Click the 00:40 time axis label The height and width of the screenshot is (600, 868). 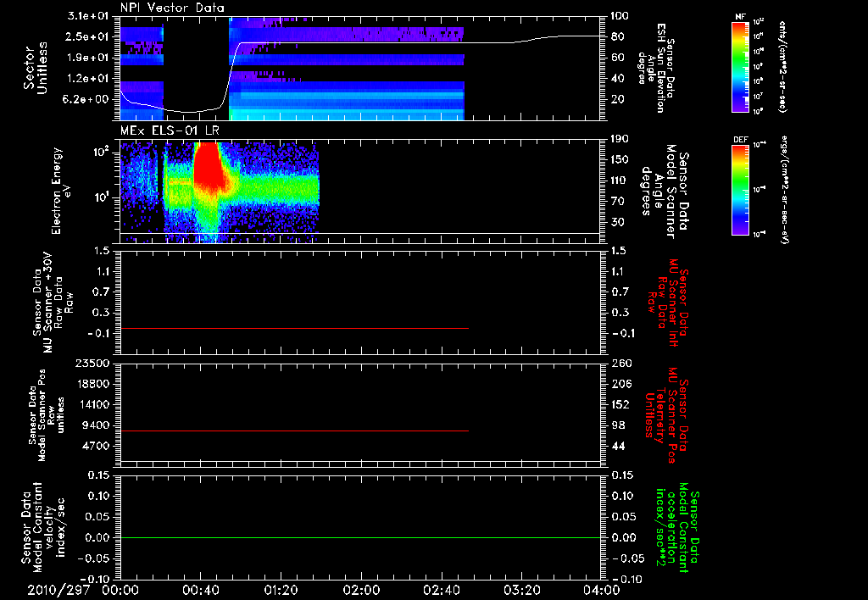coord(200,590)
